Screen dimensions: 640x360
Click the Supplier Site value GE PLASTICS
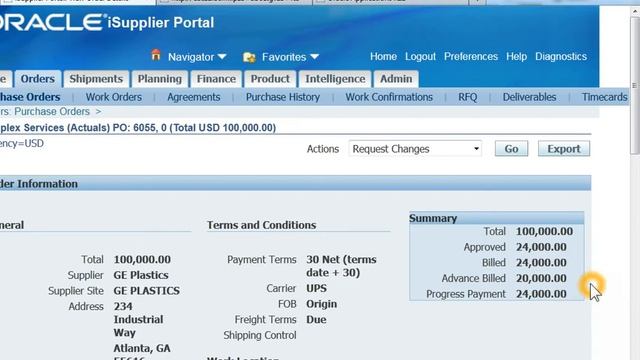(x=147, y=291)
